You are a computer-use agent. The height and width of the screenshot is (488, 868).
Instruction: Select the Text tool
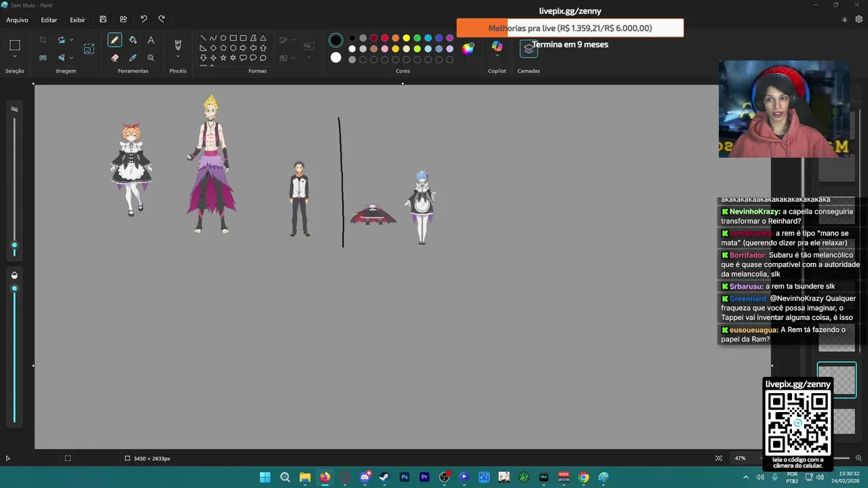tap(151, 40)
